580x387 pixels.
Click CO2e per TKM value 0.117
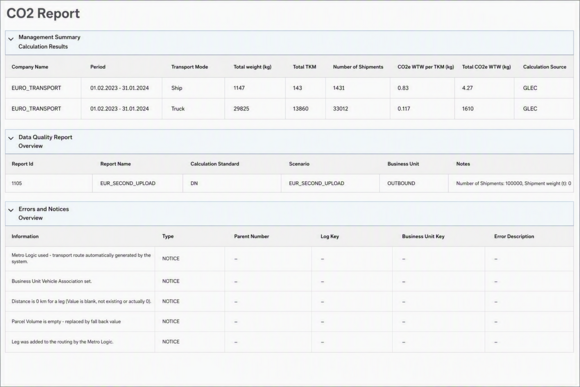(x=404, y=109)
